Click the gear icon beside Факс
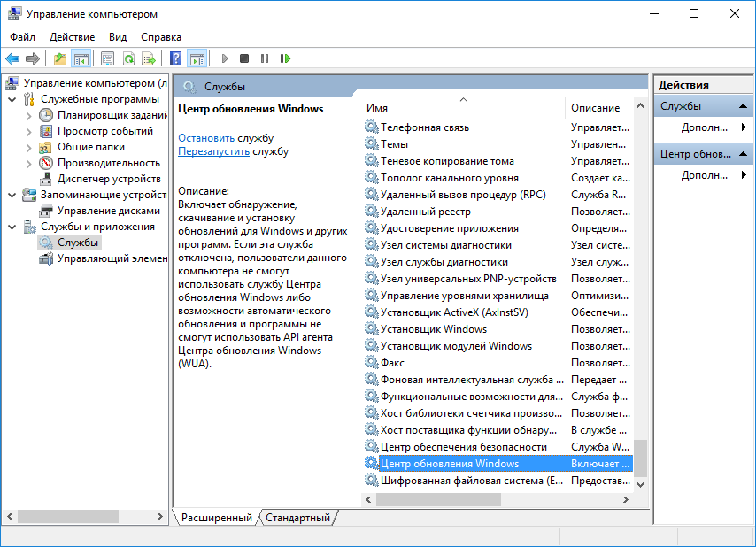Screen dimensions: 756x547 click(371, 362)
